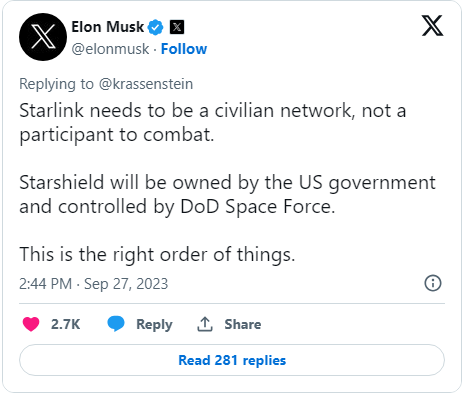
Task: Open the circled info icon
Action: point(433,283)
